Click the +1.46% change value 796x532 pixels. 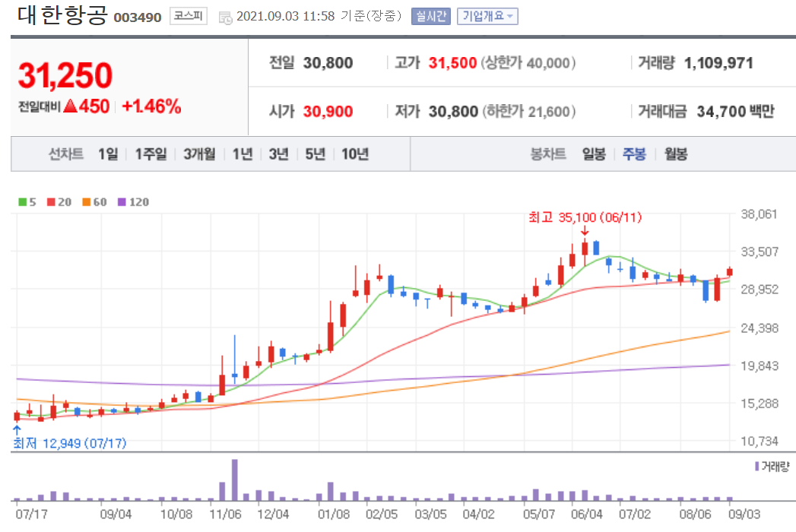click(151, 106)
